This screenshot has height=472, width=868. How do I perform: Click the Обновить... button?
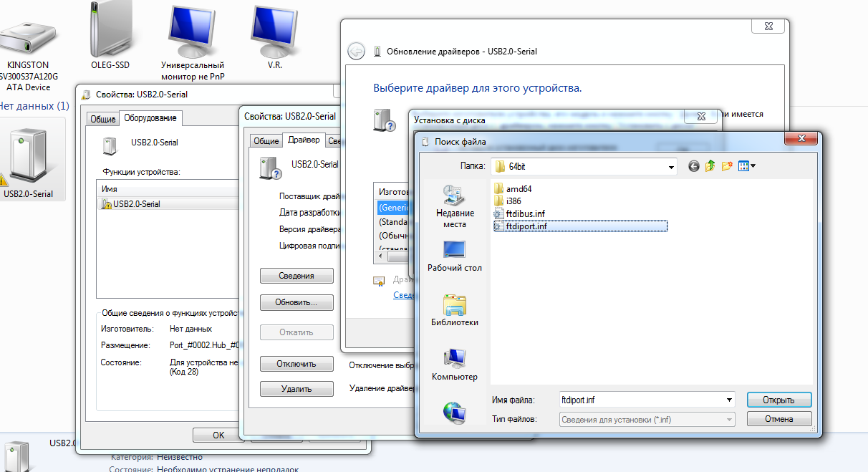(296, 303)
